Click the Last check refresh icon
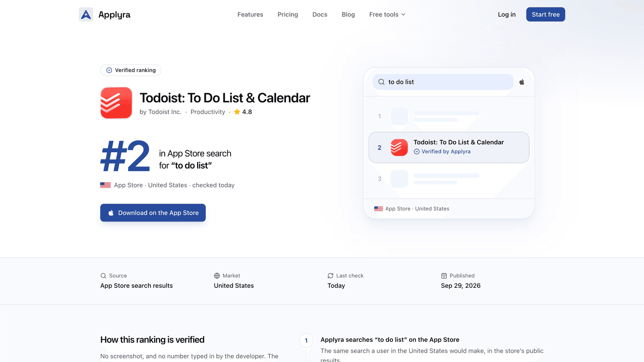This screenshot has width=644, height=362. tap(330, 276)
